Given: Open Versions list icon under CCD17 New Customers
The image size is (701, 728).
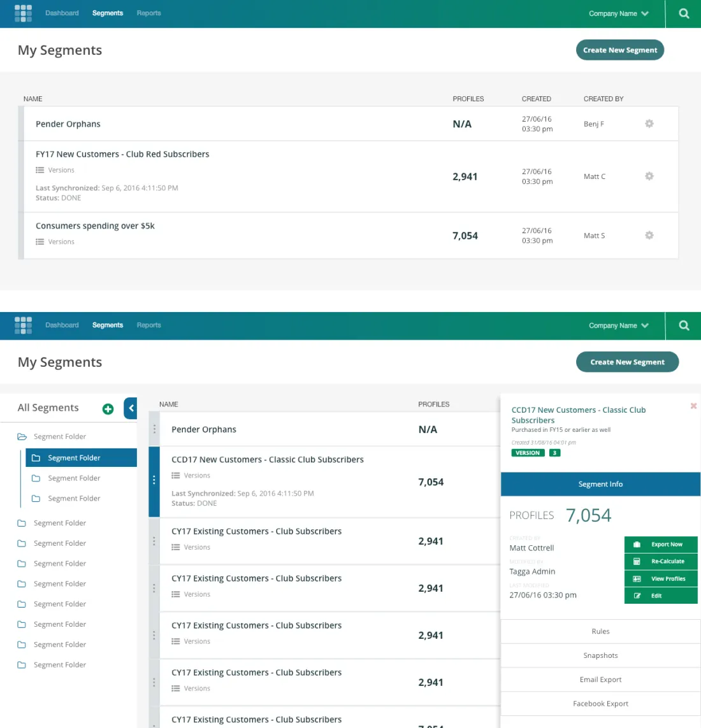Looking at the screenshot, I should (176, 475).
